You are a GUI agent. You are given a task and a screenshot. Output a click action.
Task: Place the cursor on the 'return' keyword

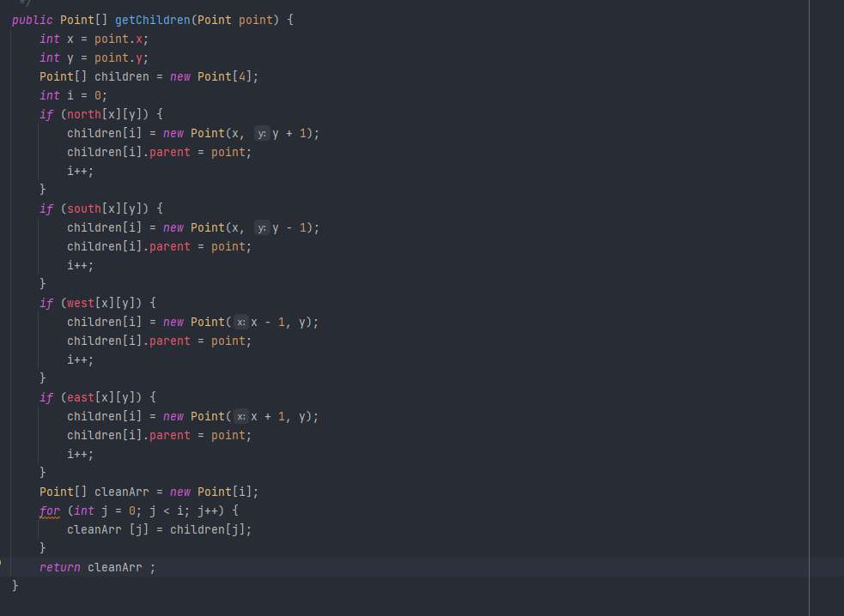(x=60, y=567)
